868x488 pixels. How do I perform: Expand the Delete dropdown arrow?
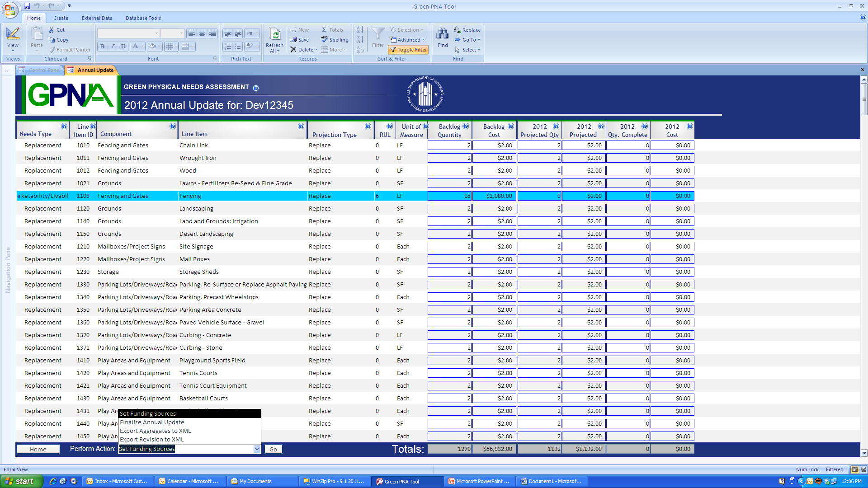316,50
